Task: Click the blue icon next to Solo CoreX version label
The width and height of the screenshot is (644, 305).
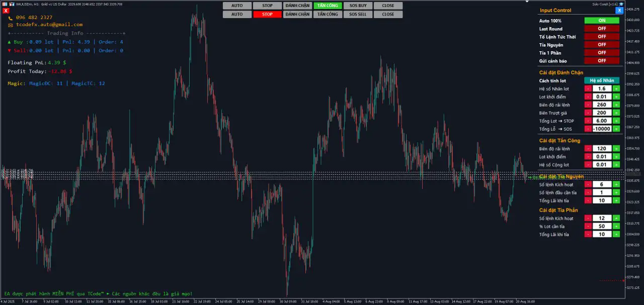Action: [621, 5]
